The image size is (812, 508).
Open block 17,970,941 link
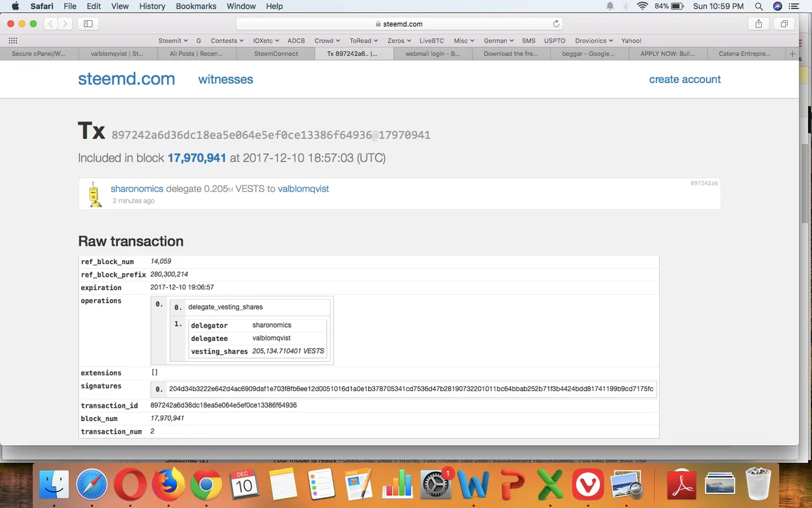[197, 157]
